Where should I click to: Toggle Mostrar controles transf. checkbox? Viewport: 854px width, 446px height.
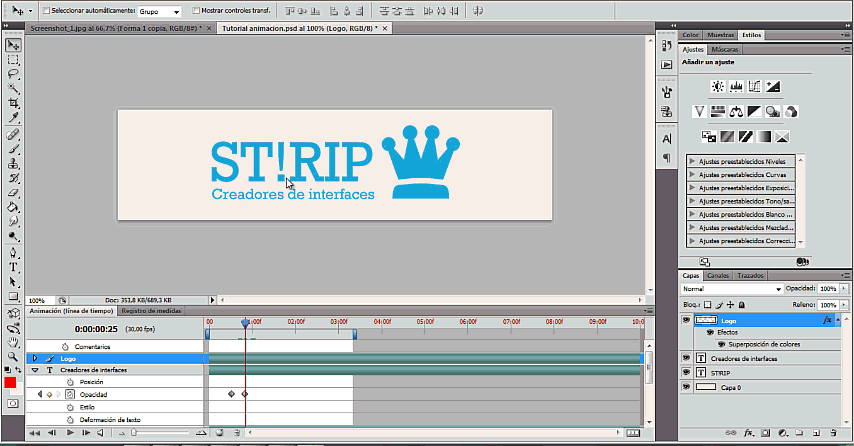click(x=196, y=10)
